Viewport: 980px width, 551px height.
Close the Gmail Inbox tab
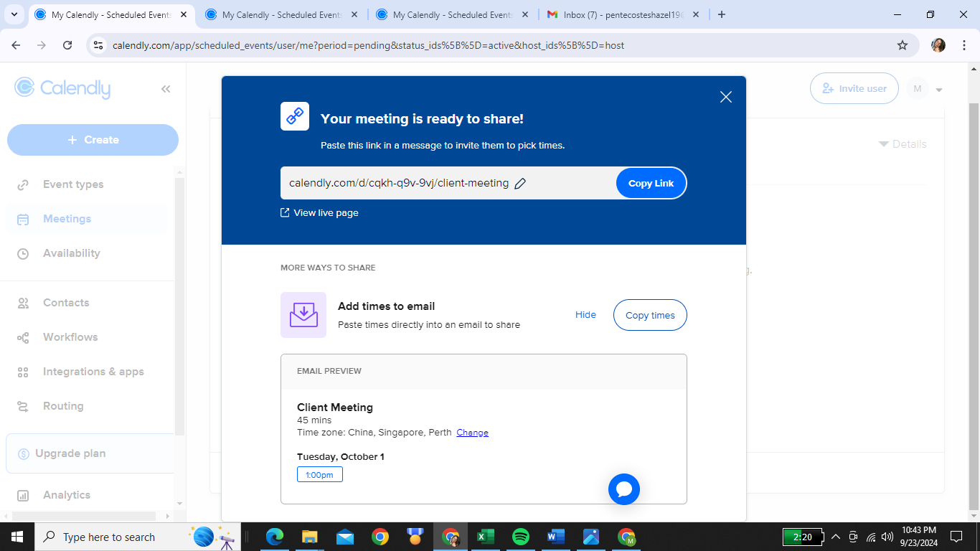click(x=696, y=14)
